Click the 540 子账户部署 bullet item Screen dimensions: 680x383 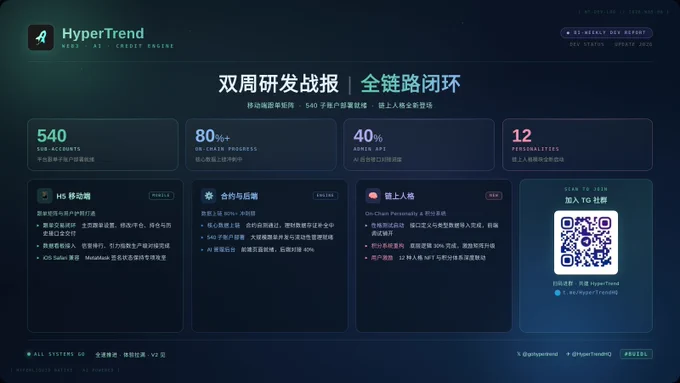point(268,237)
